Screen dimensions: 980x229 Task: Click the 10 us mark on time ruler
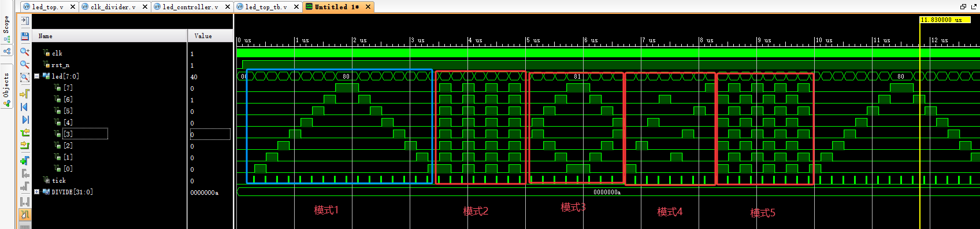pyautogui.click(x=823, y=40)
